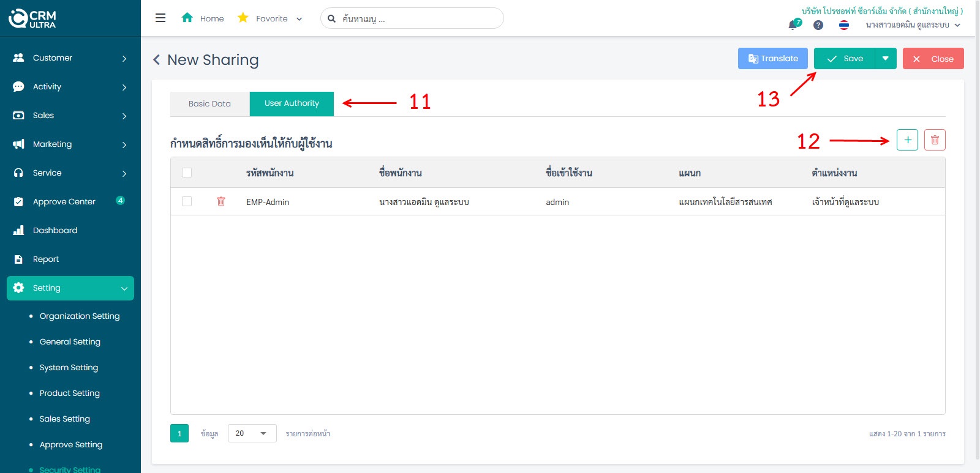Viewport: 980px width, 473px height.
Task: Switch to the Basic Data tab
Action: [209, 104]
